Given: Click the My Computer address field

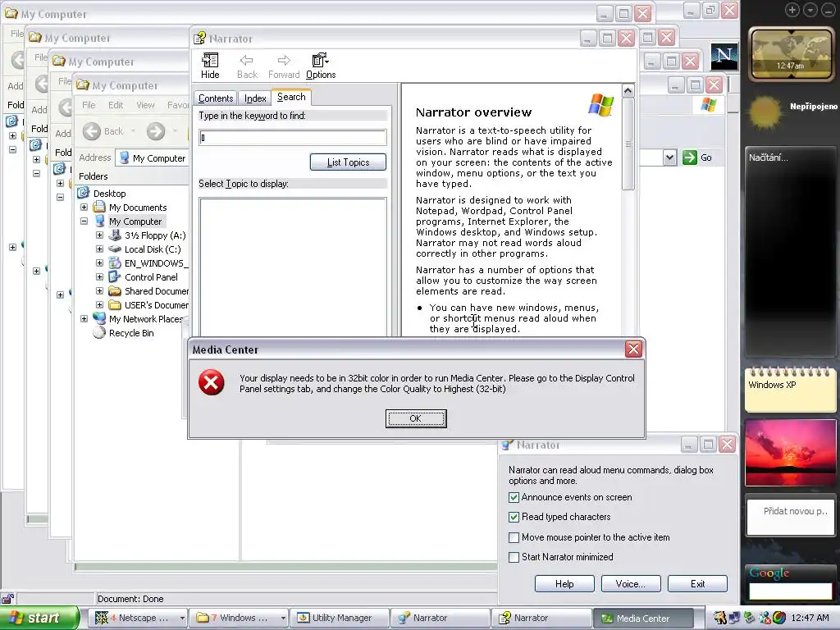Looking at the screenshot, I should click(x=152, y=158).
